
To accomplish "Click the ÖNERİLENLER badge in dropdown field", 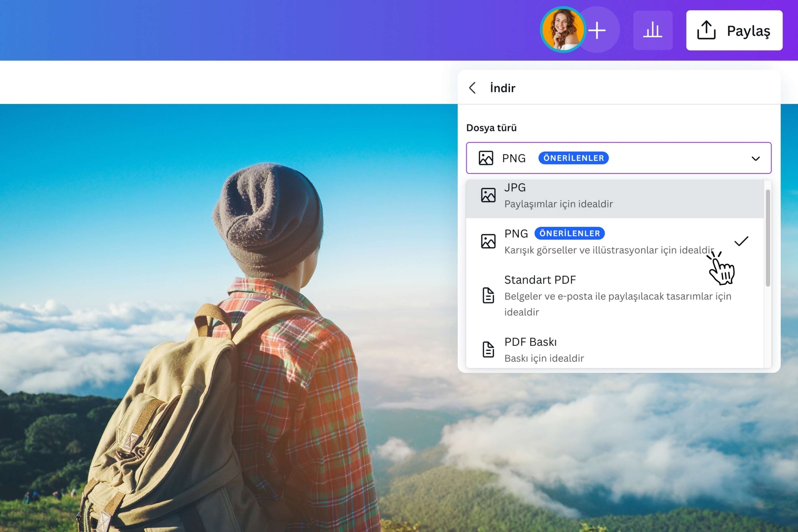I will pyautogui.click(x=573, y=158).
